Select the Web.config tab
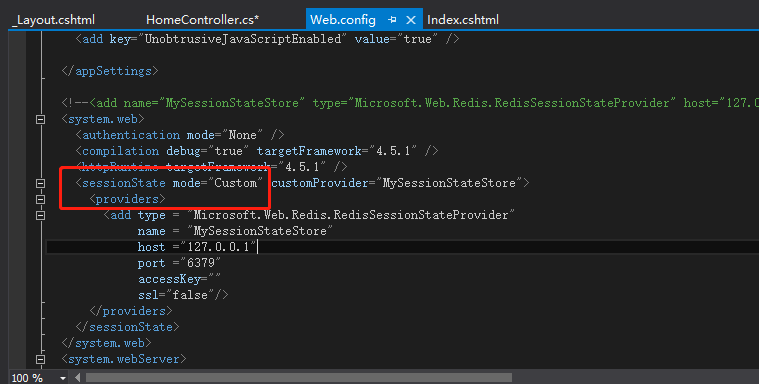 tap(343, 20)
